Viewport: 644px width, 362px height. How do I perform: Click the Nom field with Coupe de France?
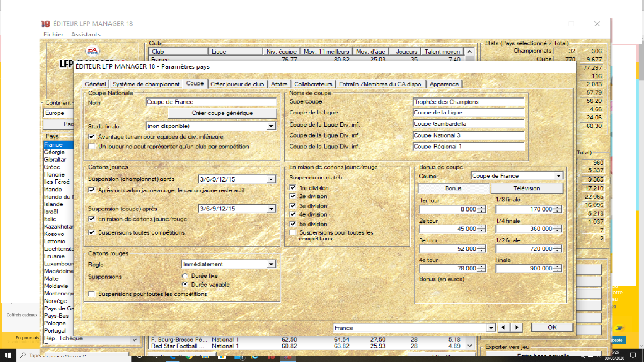tap(211, 102)
